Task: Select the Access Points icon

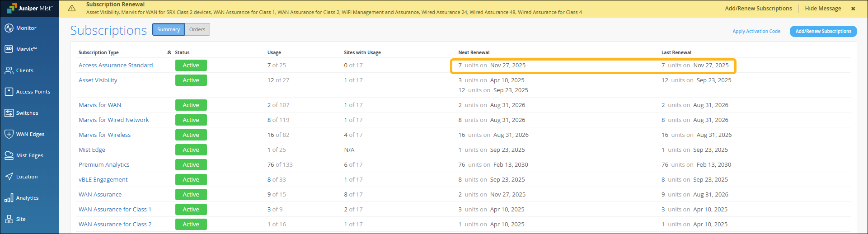Action: point(9,92)
